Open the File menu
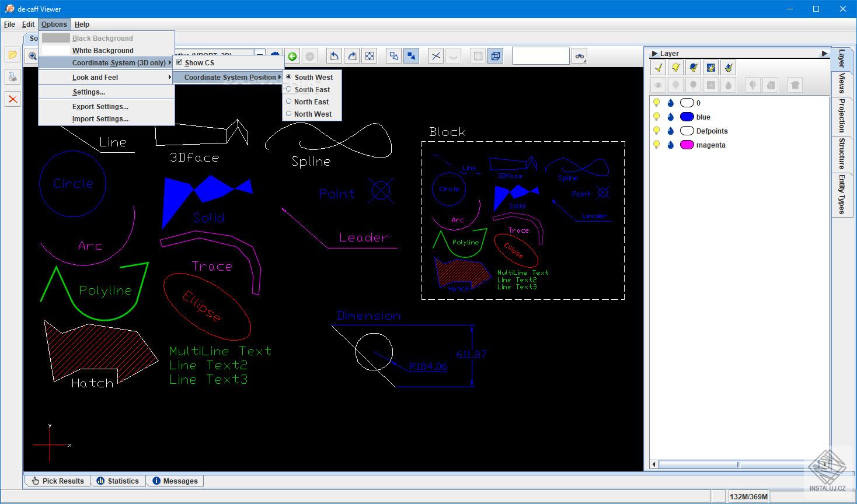The width and height of the screenshot is (857, 504). pos(9,24)
